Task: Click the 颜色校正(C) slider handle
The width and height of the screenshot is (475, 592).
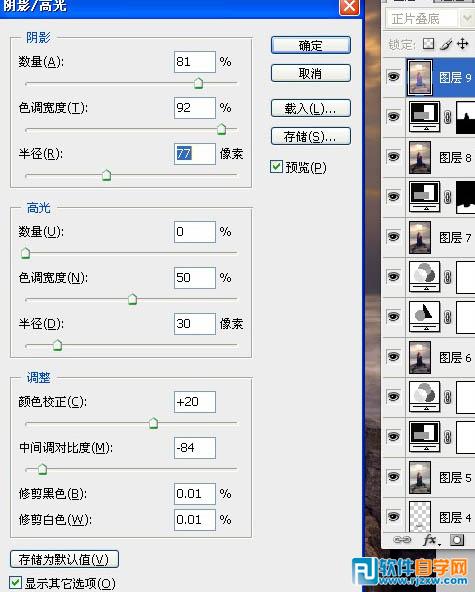Action: coord(153,423)
